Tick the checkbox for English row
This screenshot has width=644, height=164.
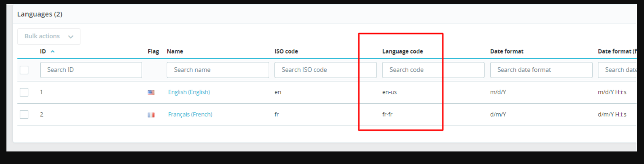[24, 92]
